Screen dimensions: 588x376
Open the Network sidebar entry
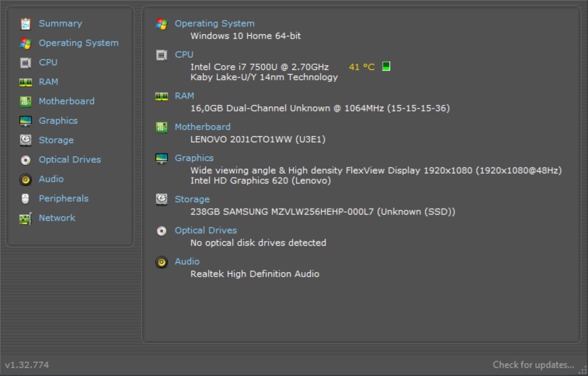coord(57,218)
